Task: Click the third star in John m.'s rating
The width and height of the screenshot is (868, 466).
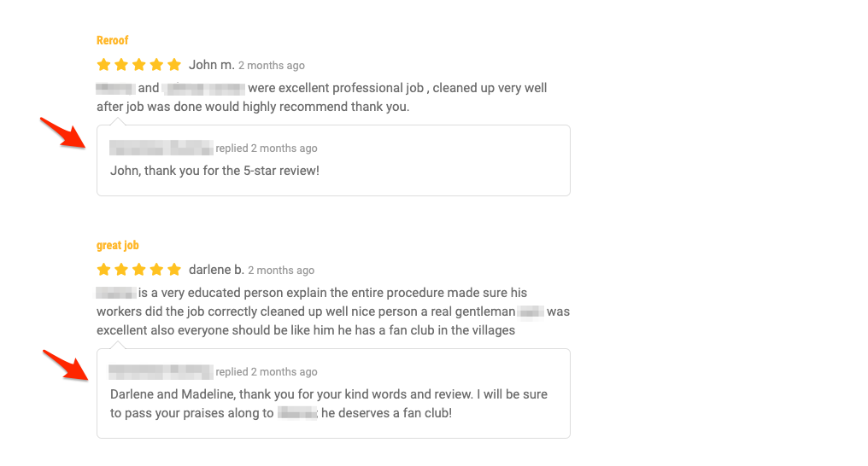Action: coord(139,65)
